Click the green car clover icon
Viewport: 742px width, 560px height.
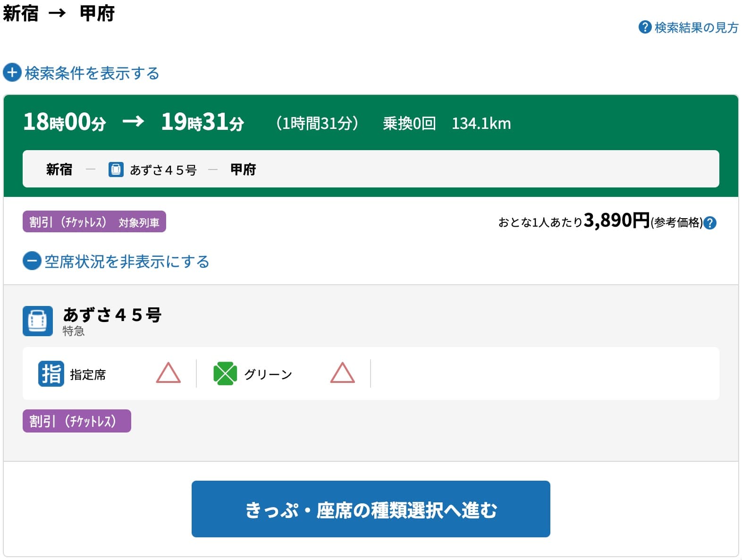225,373
